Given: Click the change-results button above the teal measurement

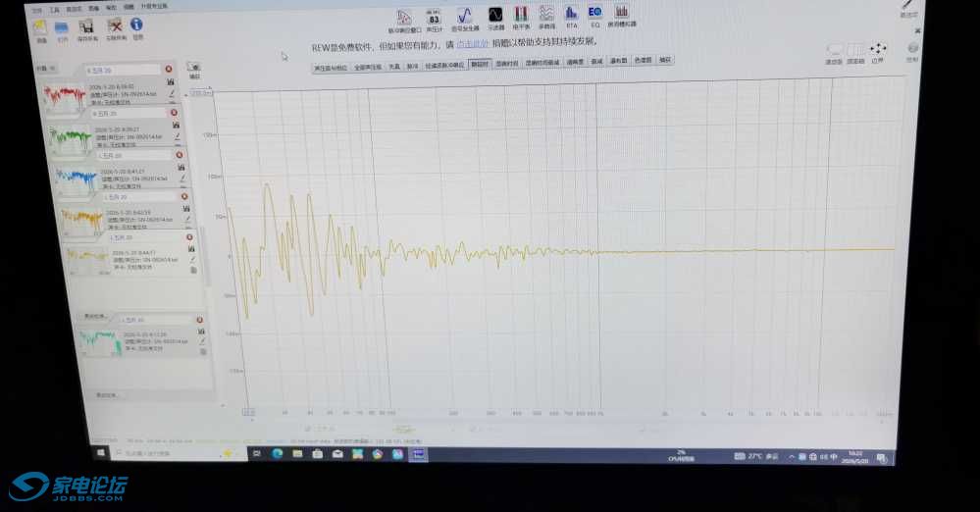Looking at the screenshot, I should pos(95,317).
